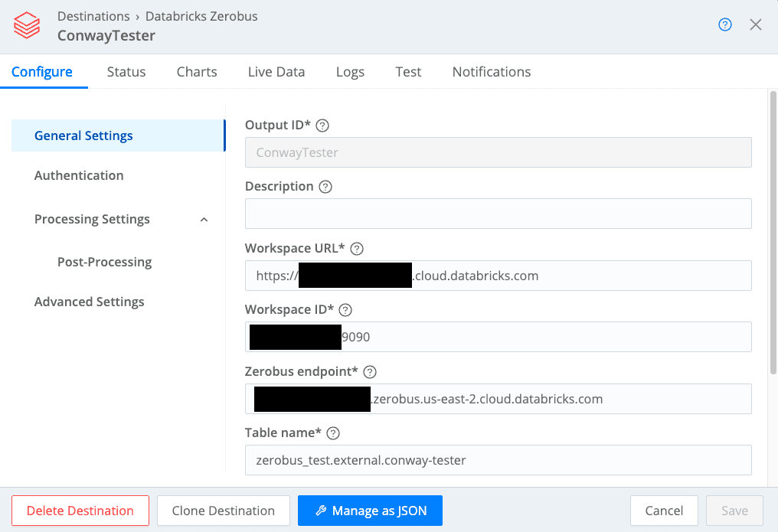The width and height of the screenshot is (778, 532).
Task: Click the Databricks logo icon
Action: click(x=27, y=25)
